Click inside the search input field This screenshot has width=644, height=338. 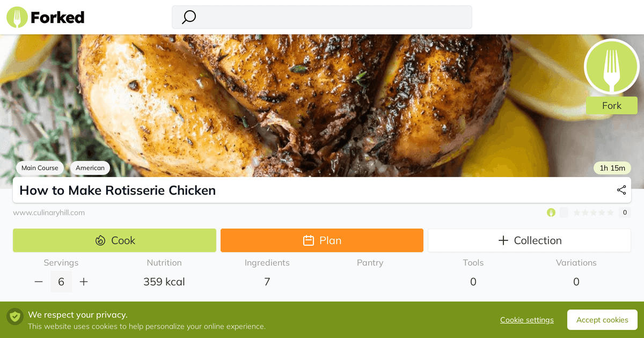322,17
